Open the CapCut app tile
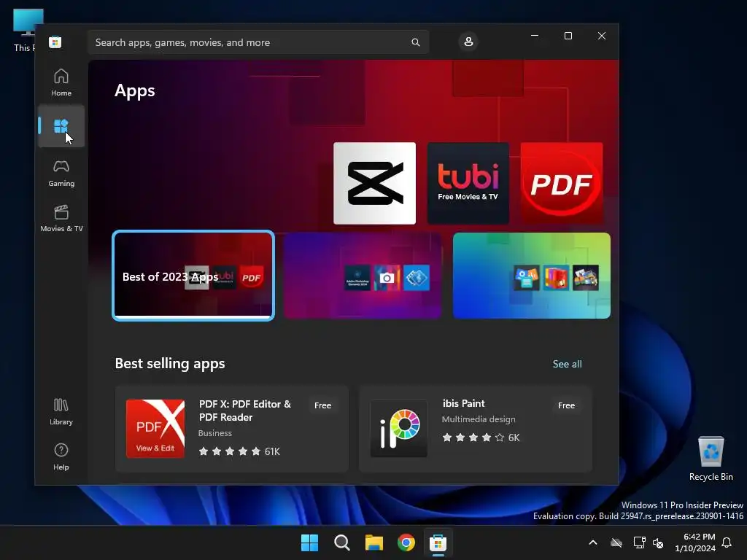This screenshot has height=560, width=747. point(374,183)
